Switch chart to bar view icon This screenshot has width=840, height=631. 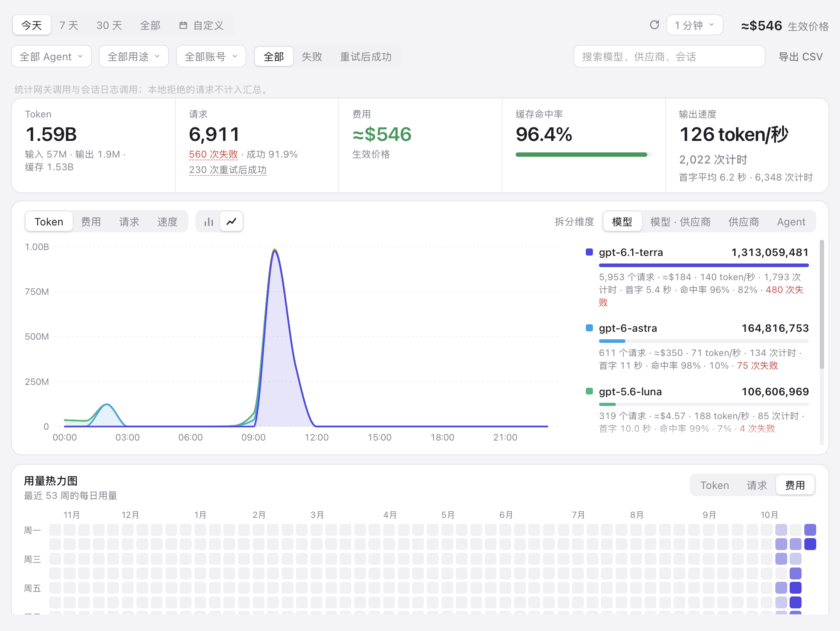tap(209, 221)
